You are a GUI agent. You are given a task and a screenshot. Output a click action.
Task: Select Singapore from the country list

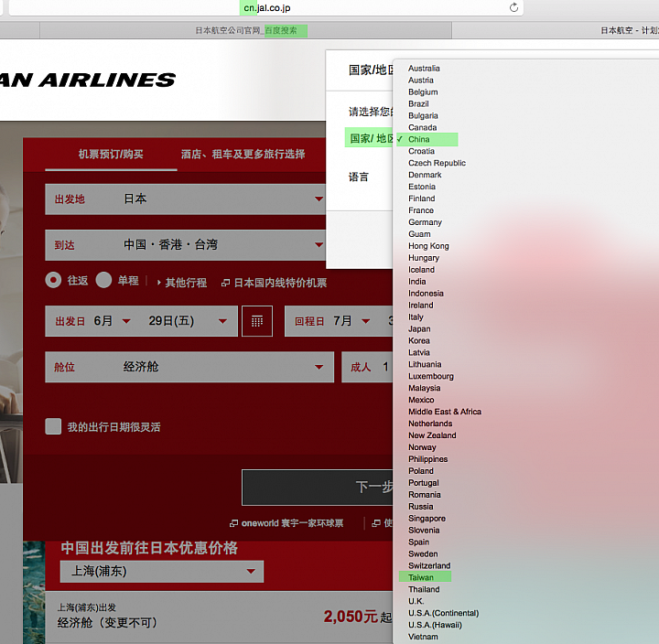[x=427, y=519]
